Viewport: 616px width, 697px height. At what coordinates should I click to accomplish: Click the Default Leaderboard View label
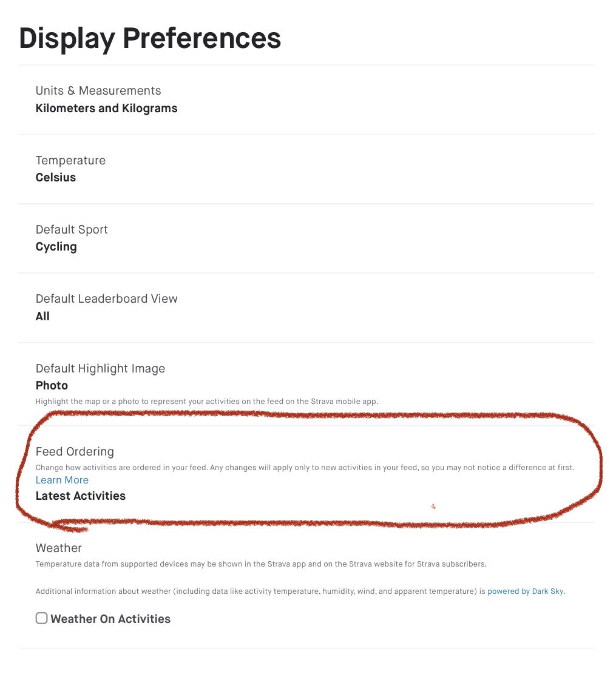pos(106,298)
